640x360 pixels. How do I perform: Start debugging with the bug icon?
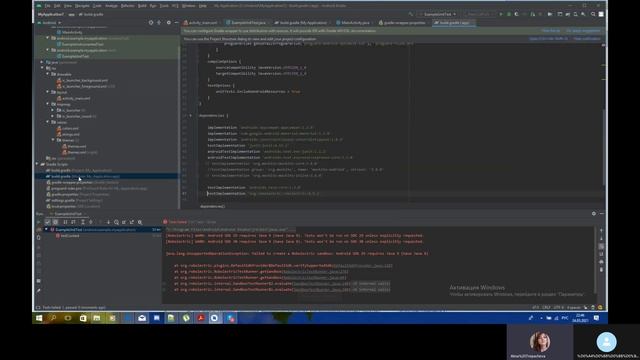[509, 14]
